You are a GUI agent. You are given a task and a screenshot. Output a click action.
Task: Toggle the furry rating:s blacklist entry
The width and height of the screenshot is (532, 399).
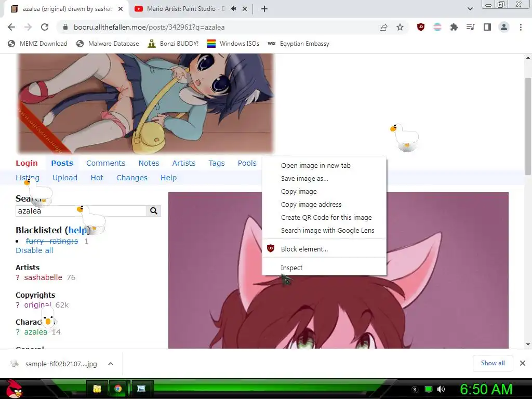click(52, 241)
